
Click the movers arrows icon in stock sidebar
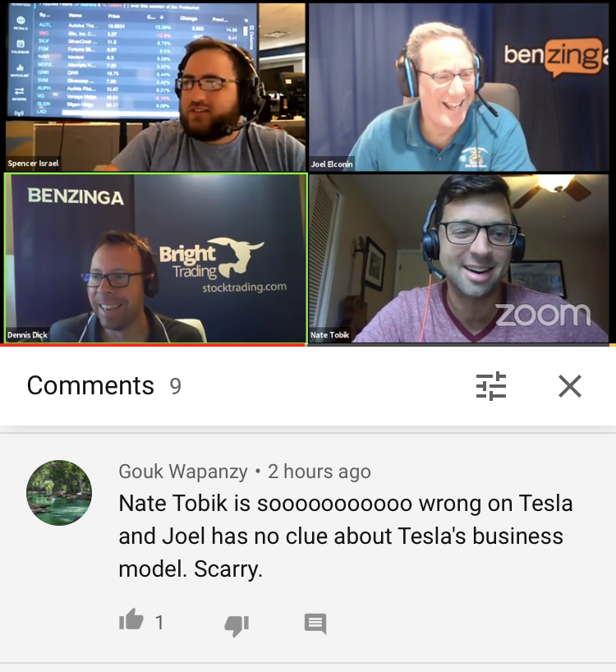20,91
